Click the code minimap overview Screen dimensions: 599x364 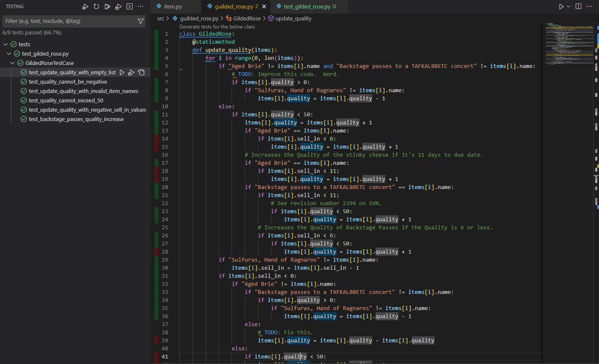pyautogui.click(x=569, y=43)
